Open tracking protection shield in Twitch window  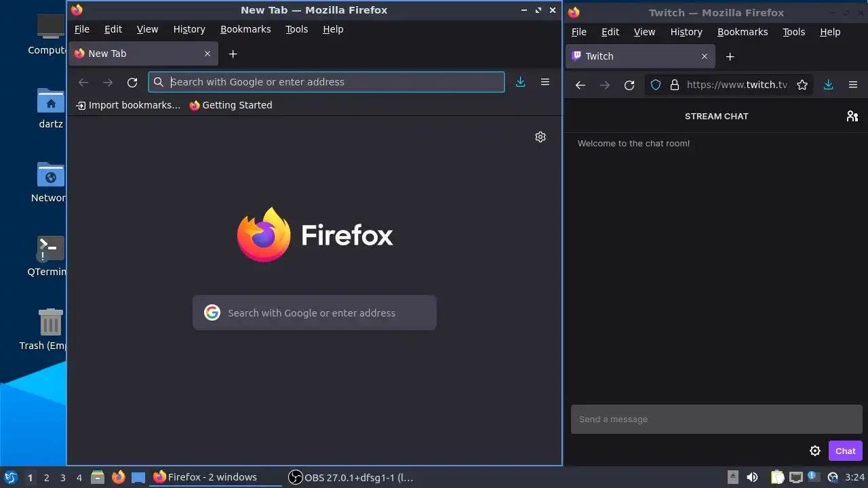point(656,85)
